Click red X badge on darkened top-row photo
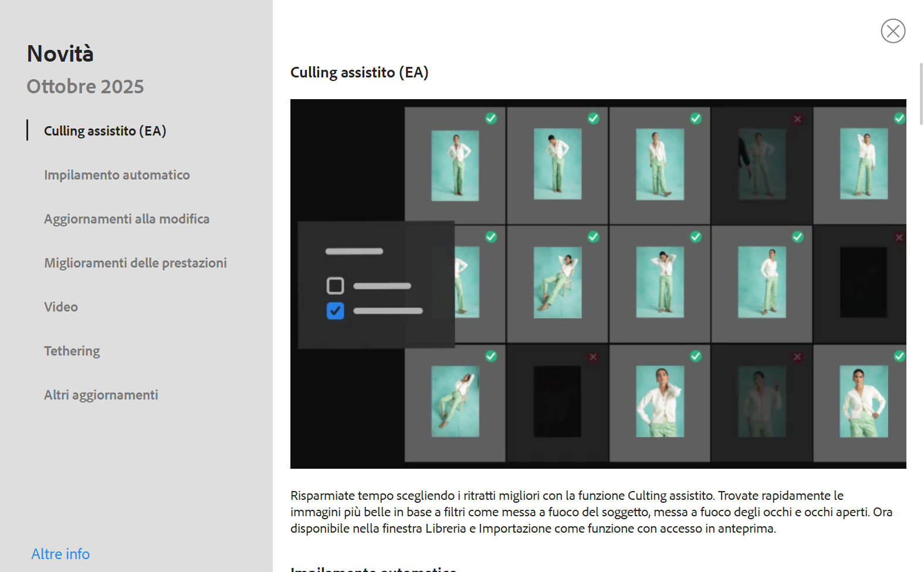 click(797, 119)
